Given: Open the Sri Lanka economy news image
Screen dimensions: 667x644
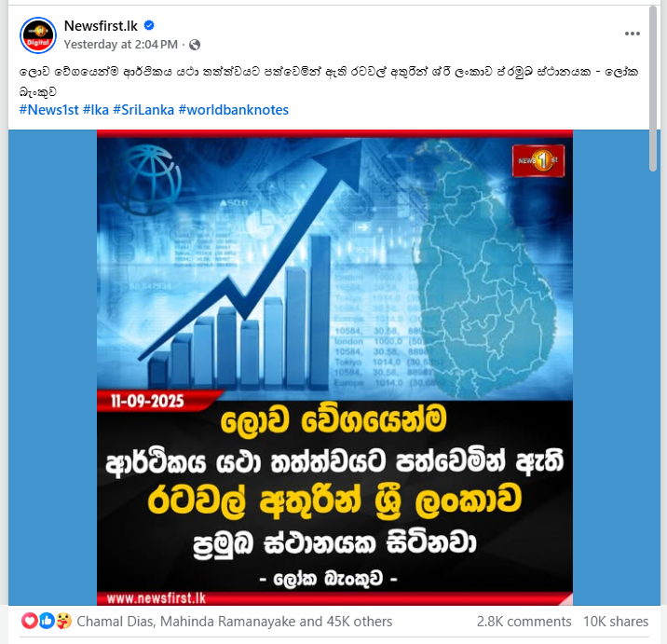Looking at the screenshot, I should click(334, 367).
